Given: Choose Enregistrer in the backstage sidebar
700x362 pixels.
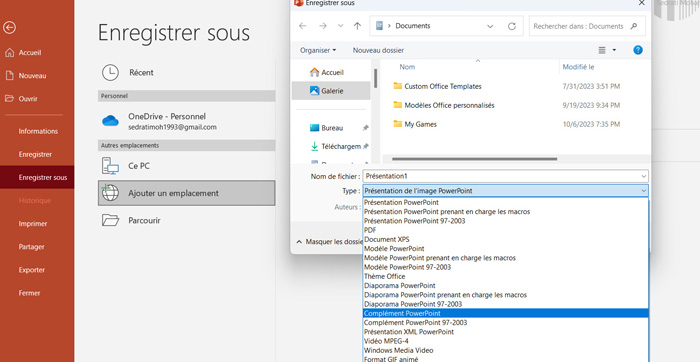Looking at the screenshot, I should point(35,154).
